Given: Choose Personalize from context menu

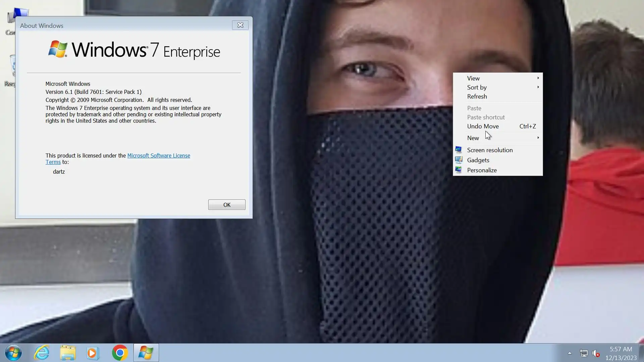Looking at the screenshot, I should pos(482,170).
